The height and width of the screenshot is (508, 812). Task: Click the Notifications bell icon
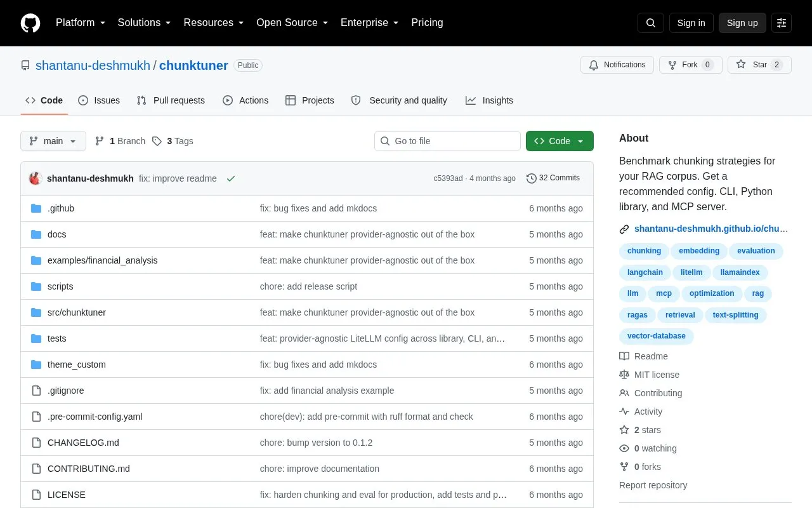(594, 65)
